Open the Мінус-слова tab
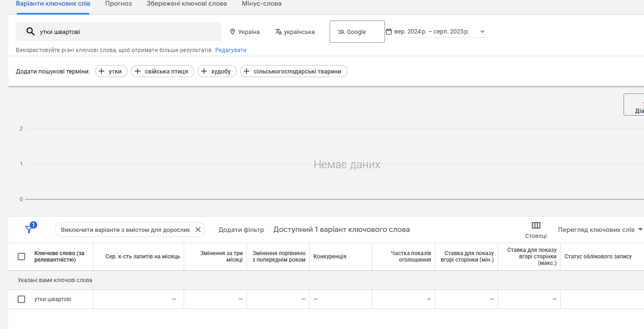Viewport: 644px width, 329px height. 262,4
